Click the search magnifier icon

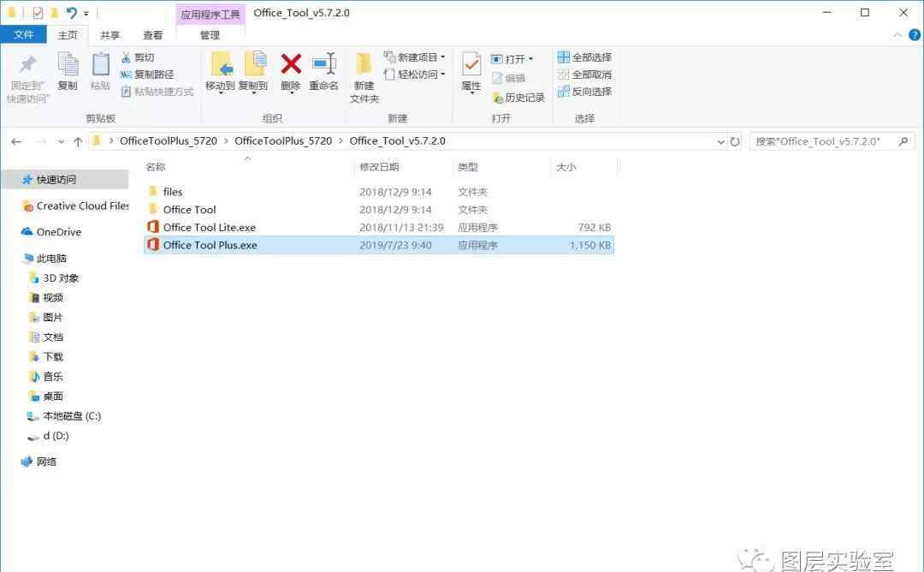tap(903, 141)
